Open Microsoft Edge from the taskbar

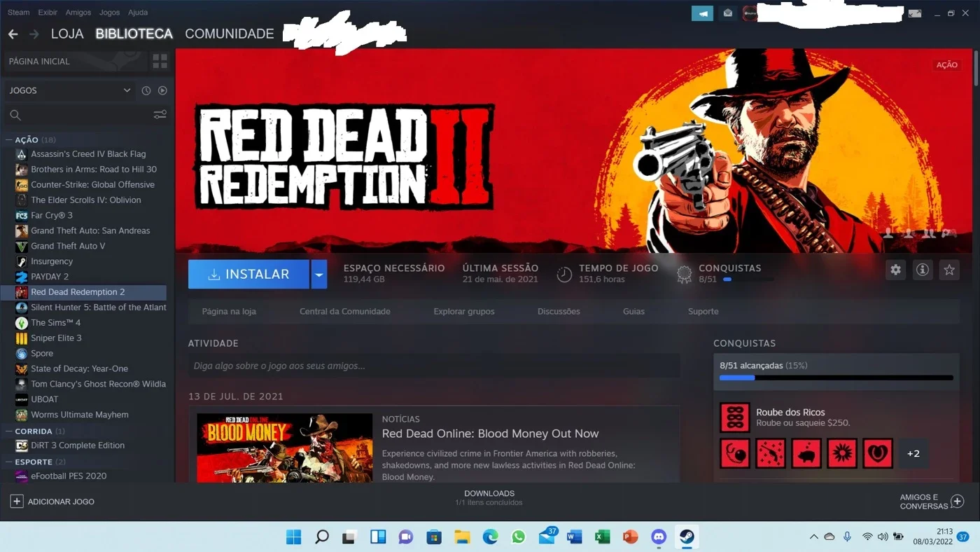(x=490, y=537)
